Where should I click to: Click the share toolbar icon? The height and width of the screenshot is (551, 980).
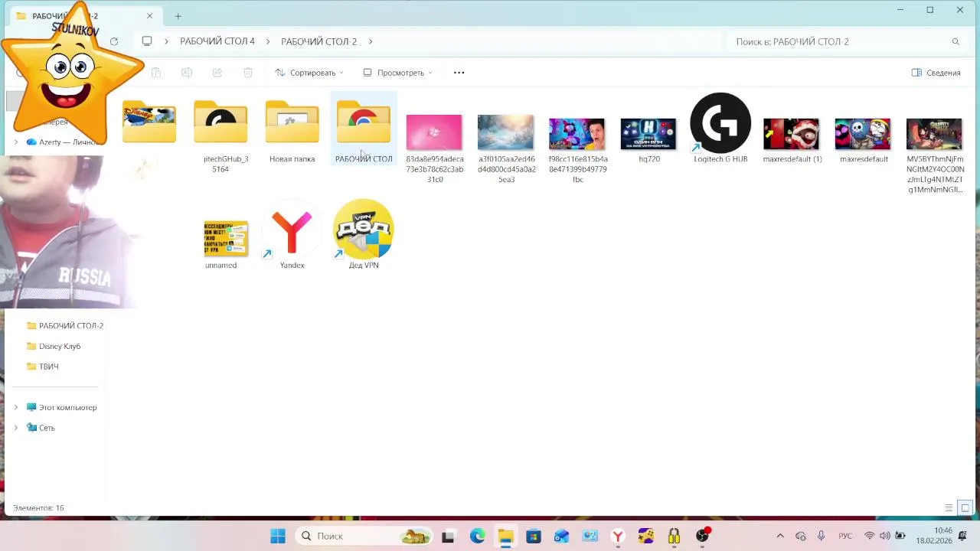pos(217,73)
